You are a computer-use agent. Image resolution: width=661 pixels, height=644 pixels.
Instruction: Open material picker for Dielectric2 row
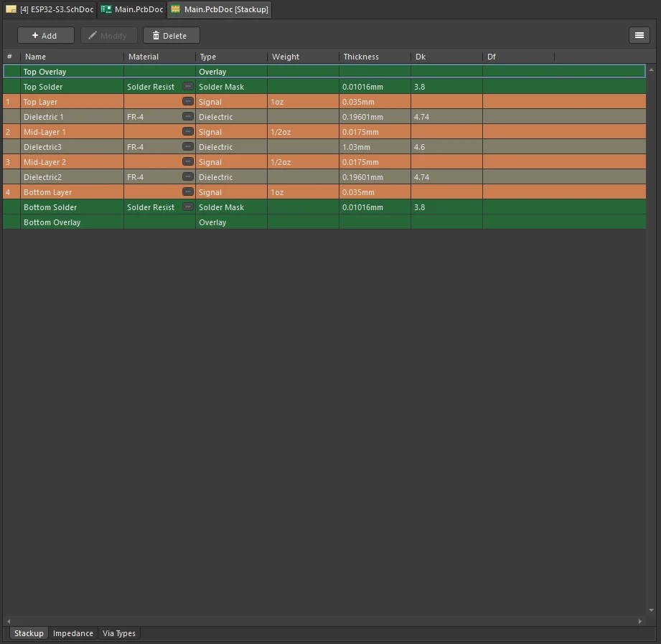[x=188, y=177]
